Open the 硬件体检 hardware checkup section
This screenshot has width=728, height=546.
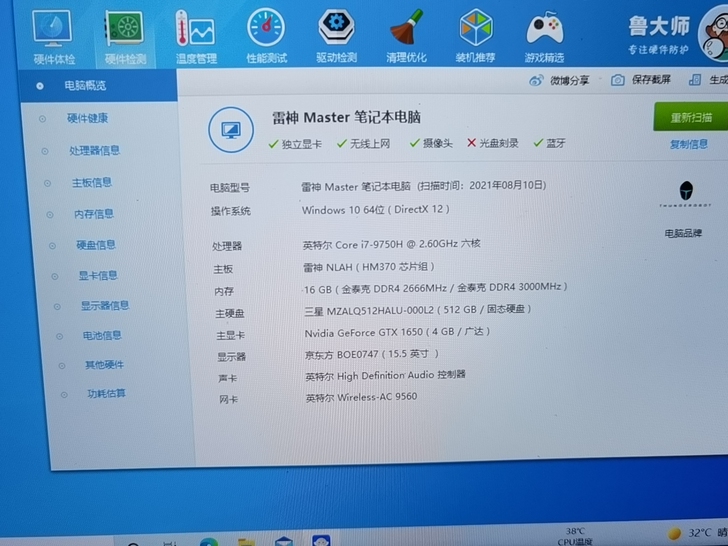[x=53, y=38]
